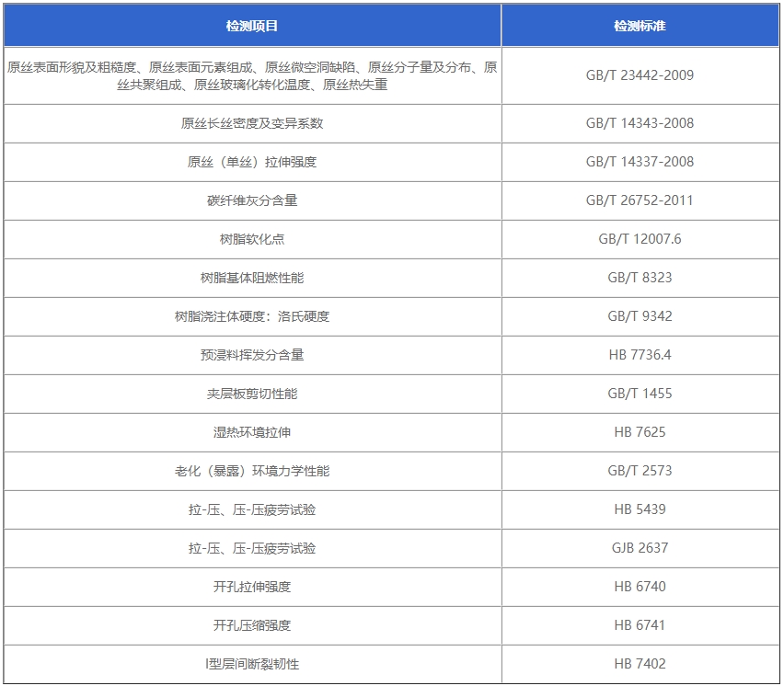The image size is (784, 686).
Task: Select the GB/T 1455 cell
Action: point(640,394)
